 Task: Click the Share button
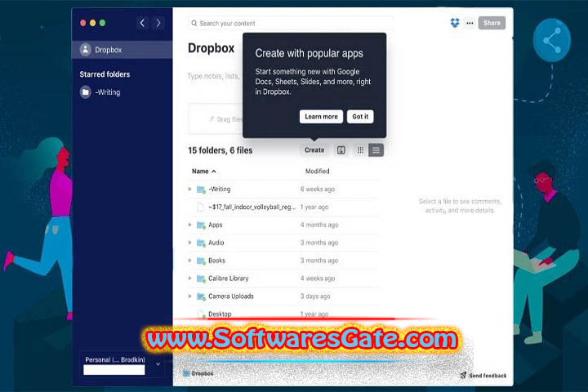(492, 23)
